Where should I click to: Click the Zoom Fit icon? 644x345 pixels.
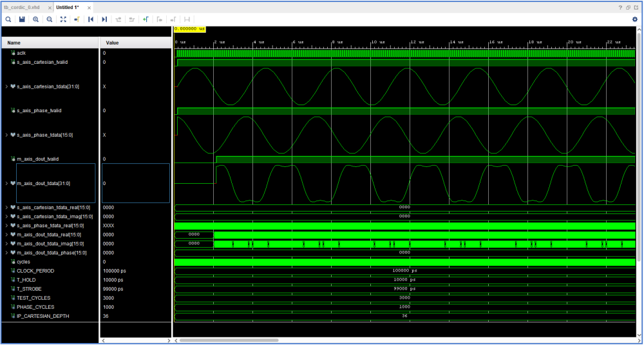(63, 19)
